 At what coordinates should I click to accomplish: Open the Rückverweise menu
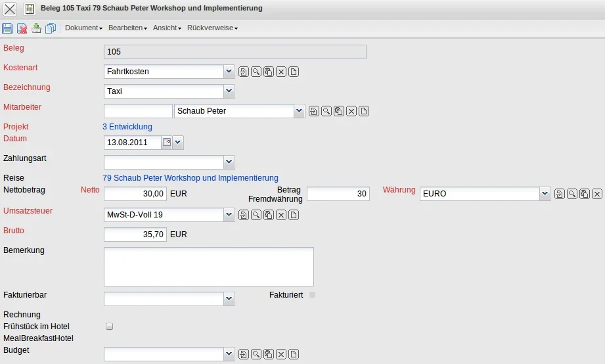coord(212,28)
